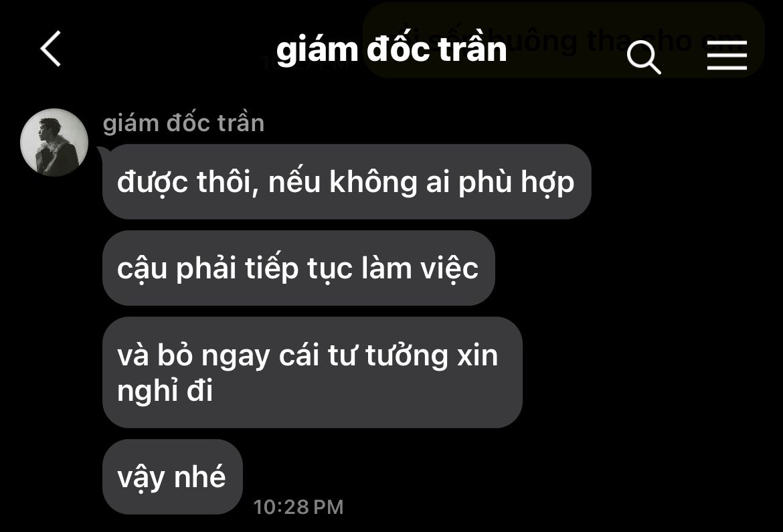
Task: Click the words "nghỉ đi" in the third message
Action: [165, 390]
